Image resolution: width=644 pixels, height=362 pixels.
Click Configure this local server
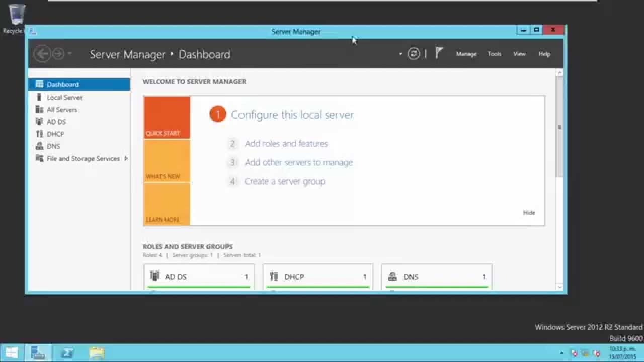292,115
